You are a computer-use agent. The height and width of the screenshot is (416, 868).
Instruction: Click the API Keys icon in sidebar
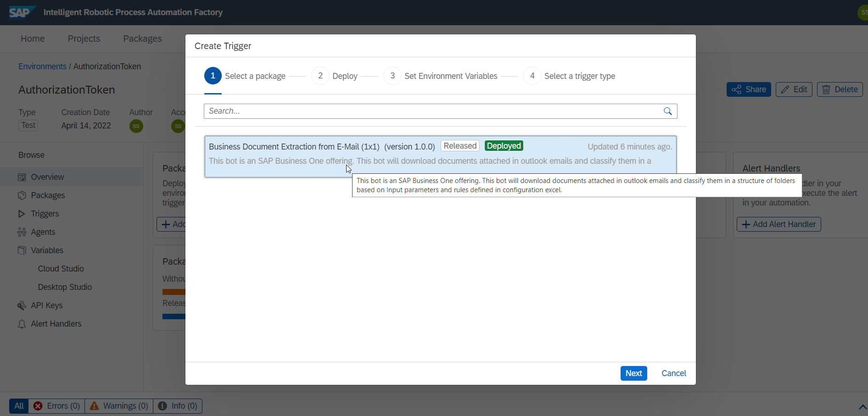[22, 305]
